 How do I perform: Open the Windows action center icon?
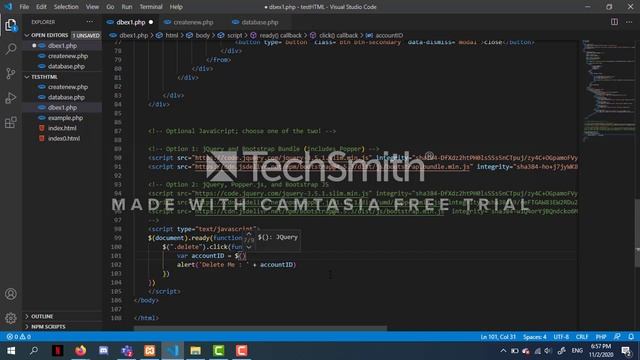coord(626,351)
